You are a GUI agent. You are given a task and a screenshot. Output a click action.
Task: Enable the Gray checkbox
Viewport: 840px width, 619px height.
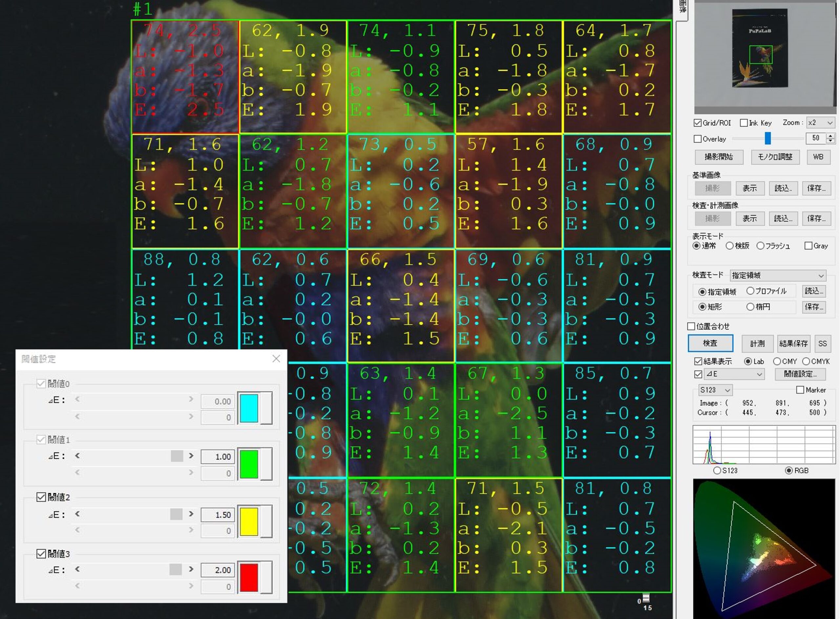[808, 246]
